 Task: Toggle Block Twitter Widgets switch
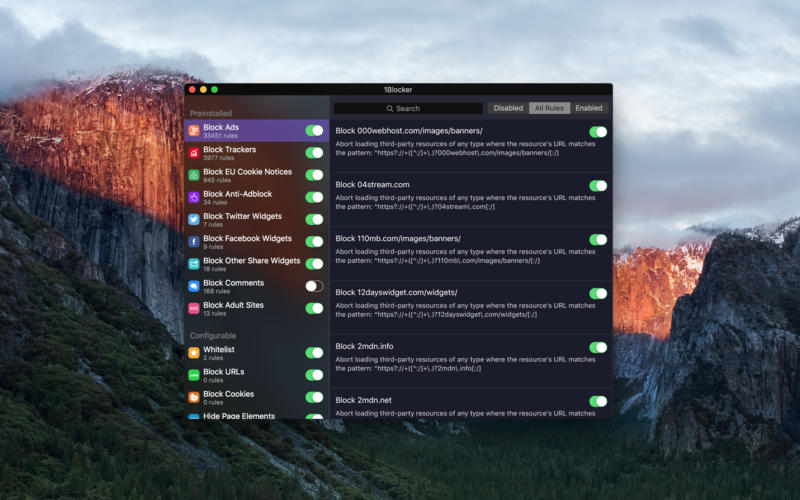tap(314, 219)
